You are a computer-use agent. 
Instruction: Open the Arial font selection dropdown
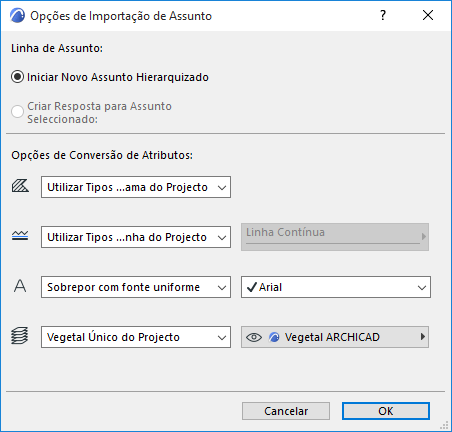pyautogui.click(x=336, y=287)
